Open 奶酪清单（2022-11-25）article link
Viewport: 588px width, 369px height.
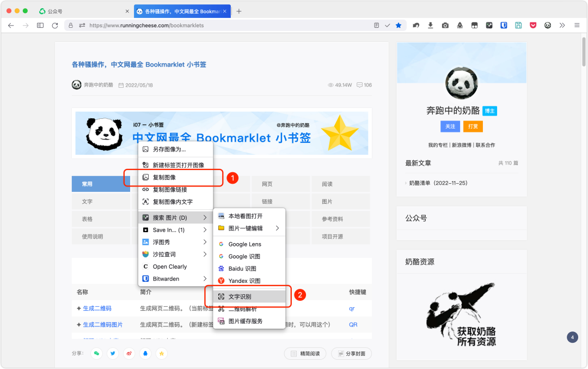tap(438, 183)
